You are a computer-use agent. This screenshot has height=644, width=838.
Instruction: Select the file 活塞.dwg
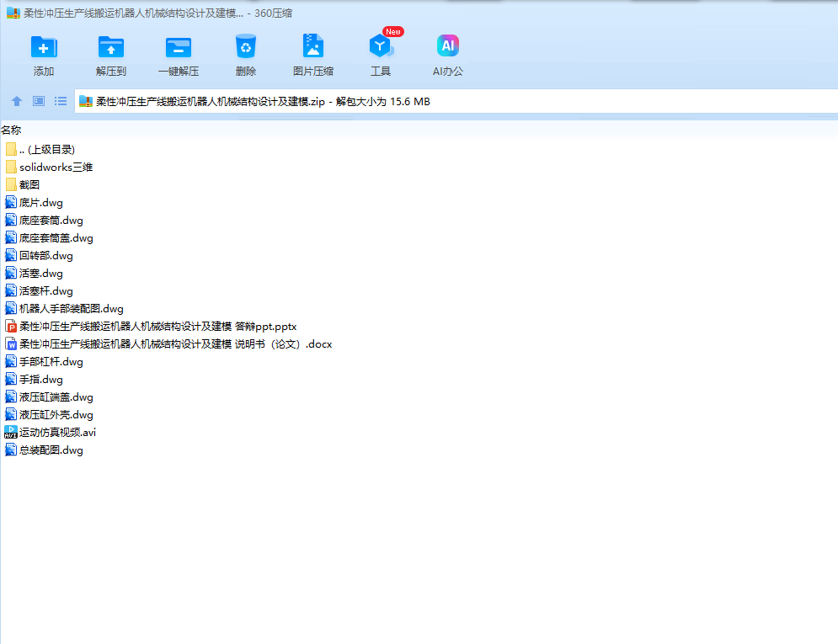click(35, 273)
